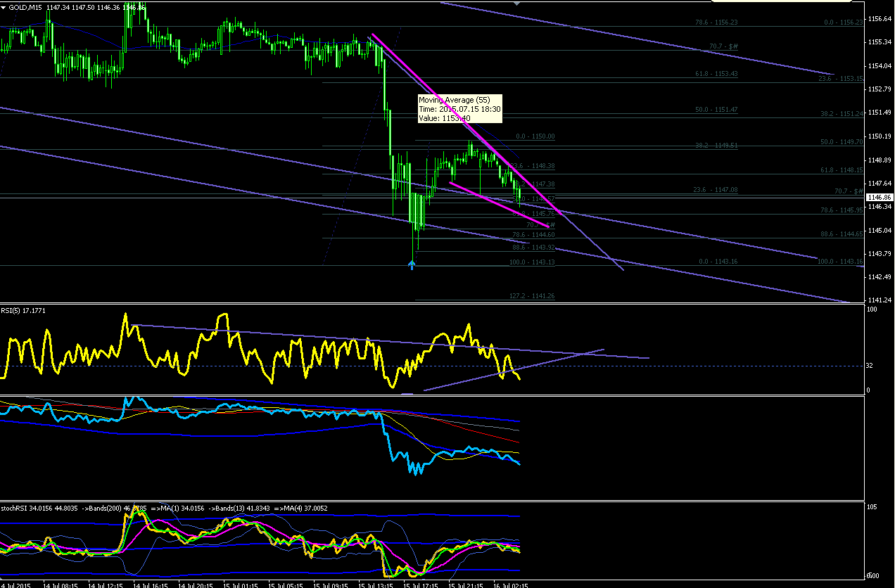The height and width of the screenshot is (588, 895).
Task: Click the 100.0 - 1143.13 Fibonacci label
Action: click(532, 262)
